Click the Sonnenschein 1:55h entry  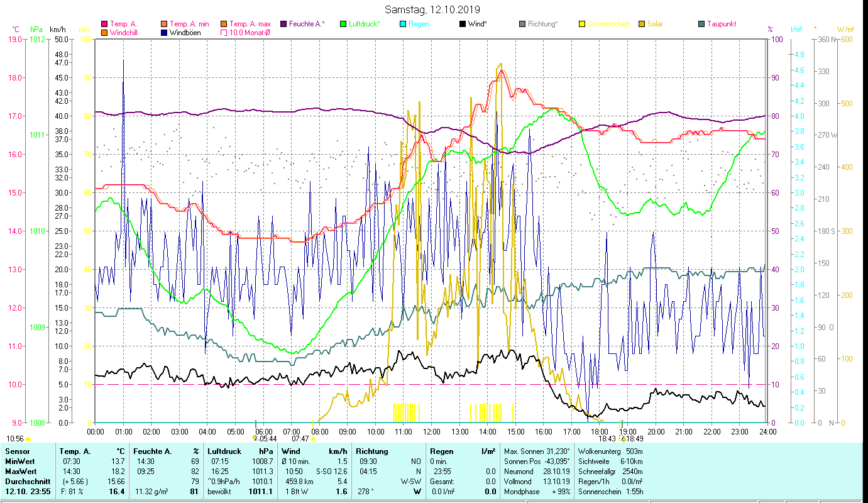click(x=610, y=492)
